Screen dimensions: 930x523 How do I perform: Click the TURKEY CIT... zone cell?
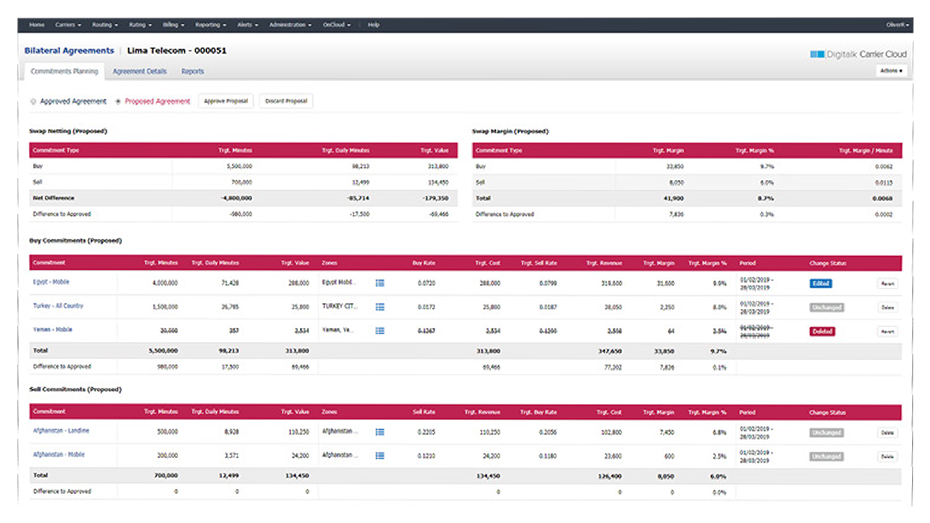[339, 306]
